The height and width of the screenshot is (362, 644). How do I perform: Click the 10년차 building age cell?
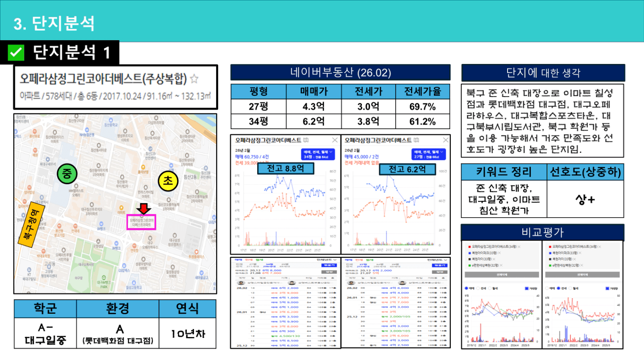point(188,334)
